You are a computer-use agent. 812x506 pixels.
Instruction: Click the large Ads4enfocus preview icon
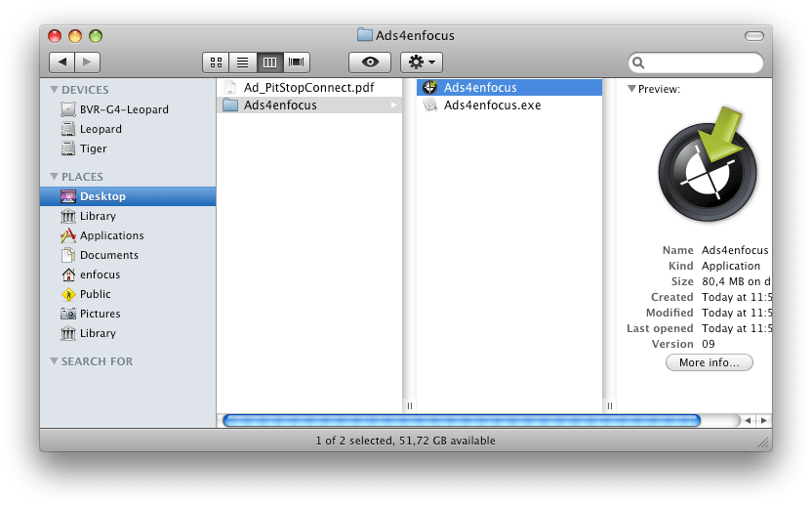coord(708,164)
